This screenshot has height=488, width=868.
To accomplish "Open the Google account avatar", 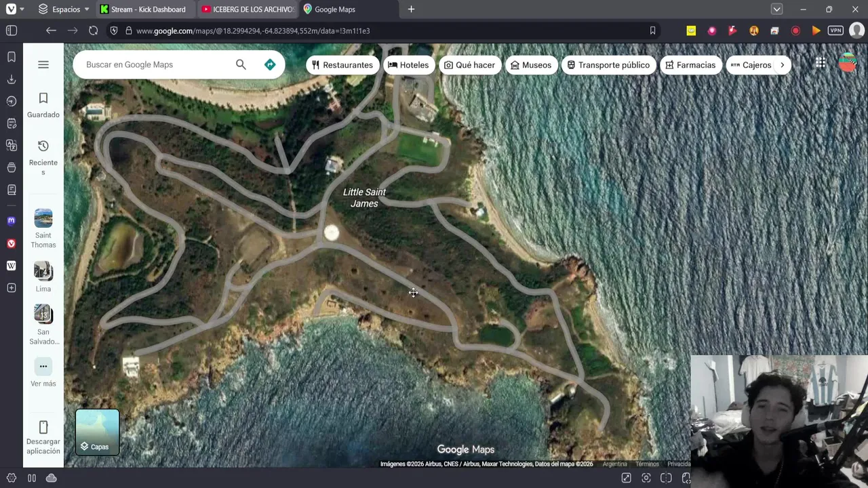I will pos(848,63).
